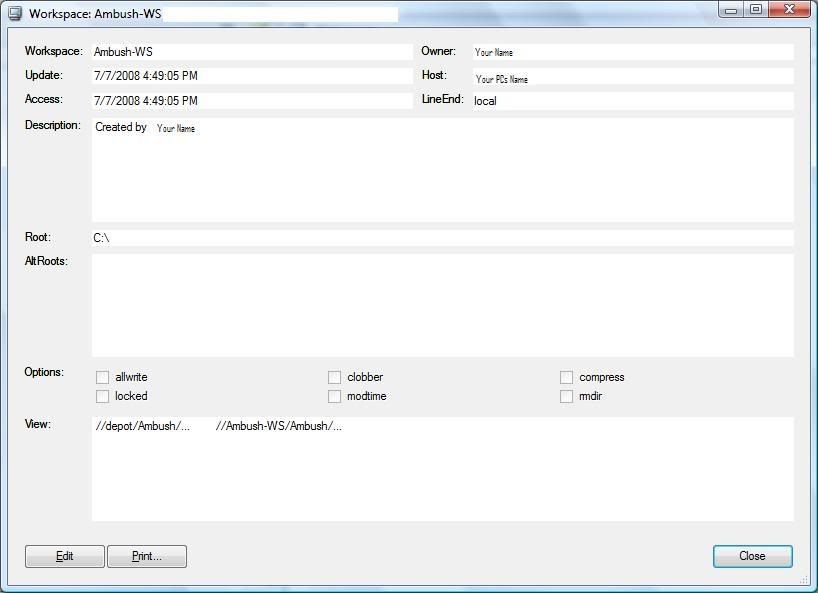Select the Root field containing C:\
Viewport: 818px width, 593px height.
coord(442,238)
